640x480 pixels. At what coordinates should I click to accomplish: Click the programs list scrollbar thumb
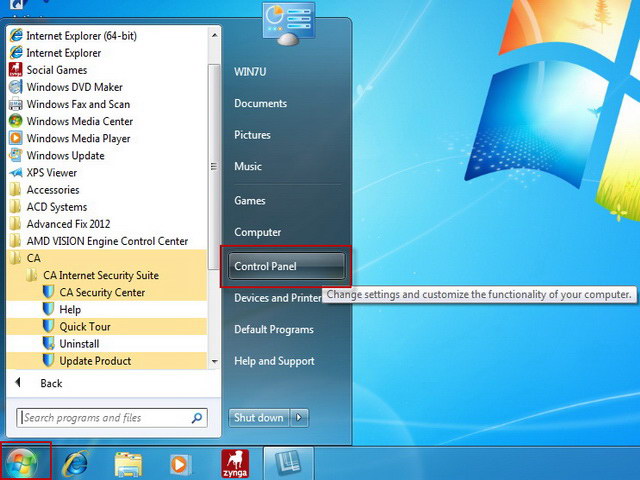coord(213,167)
